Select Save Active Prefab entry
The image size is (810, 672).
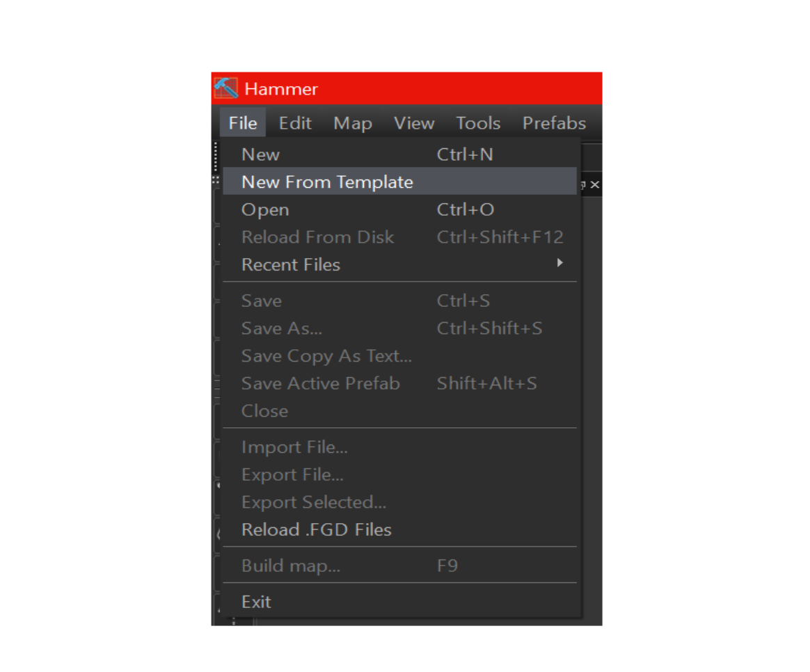coord(400,383)
